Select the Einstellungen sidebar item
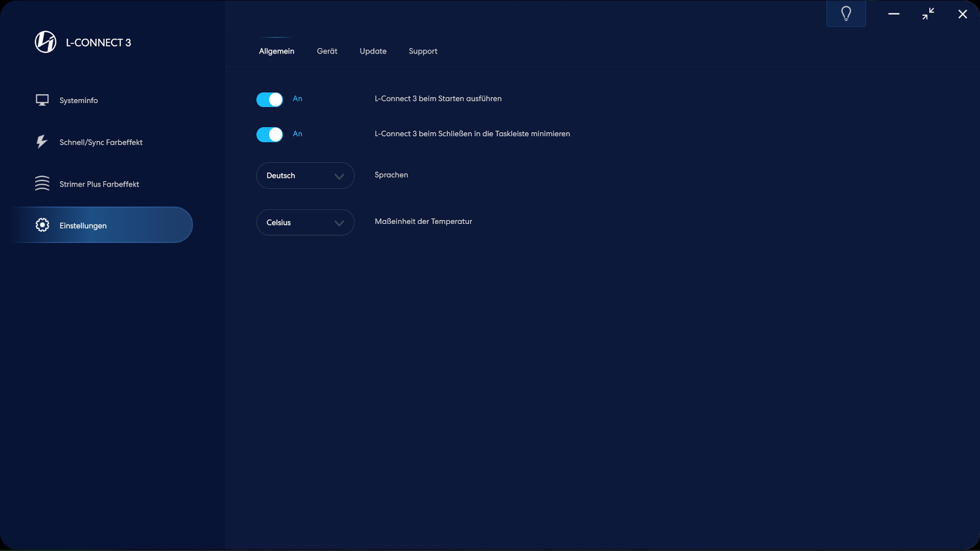 click(102, 225)
